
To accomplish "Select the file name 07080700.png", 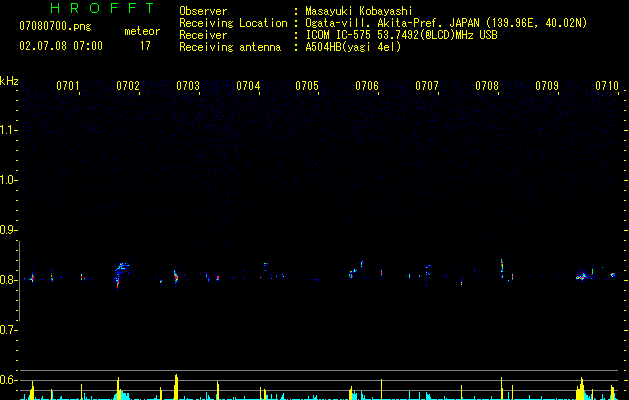I will click(x=55, y=27).
